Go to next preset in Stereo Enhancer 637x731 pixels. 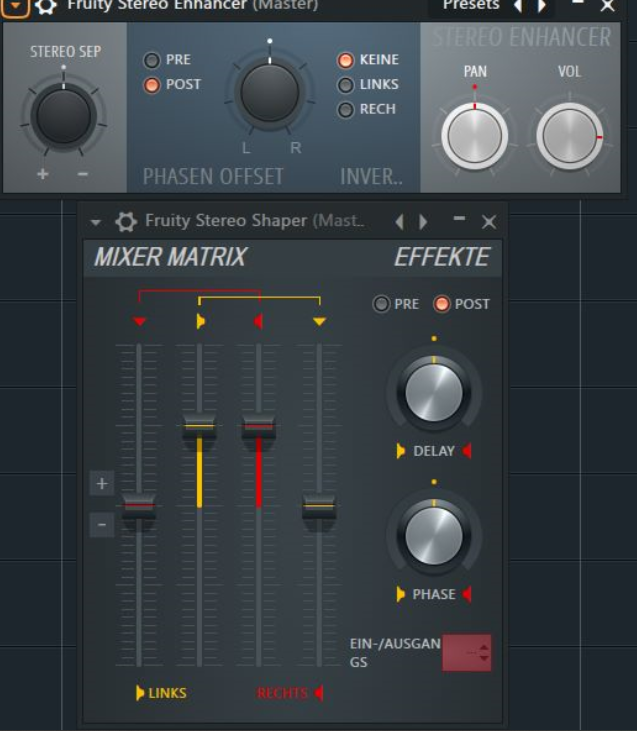[x=541, y=6]
